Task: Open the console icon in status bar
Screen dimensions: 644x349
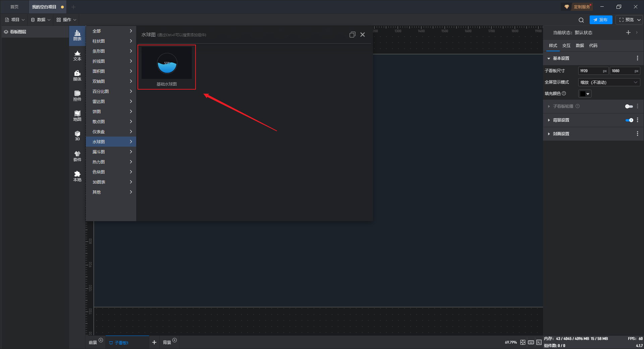Action: pos(539,342)
